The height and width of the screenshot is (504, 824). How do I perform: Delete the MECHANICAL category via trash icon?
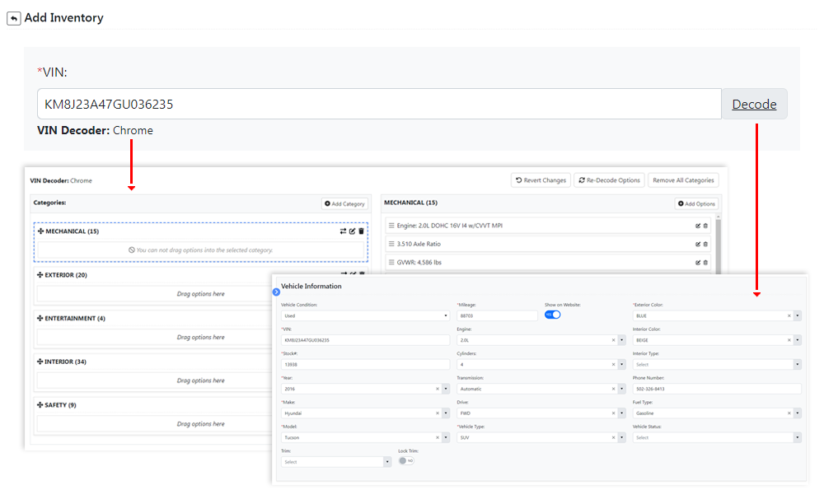click(361, 231)
